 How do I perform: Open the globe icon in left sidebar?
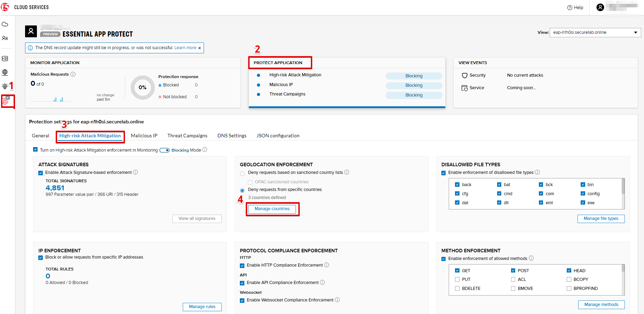pyautogui.click(x=5, y=72)
